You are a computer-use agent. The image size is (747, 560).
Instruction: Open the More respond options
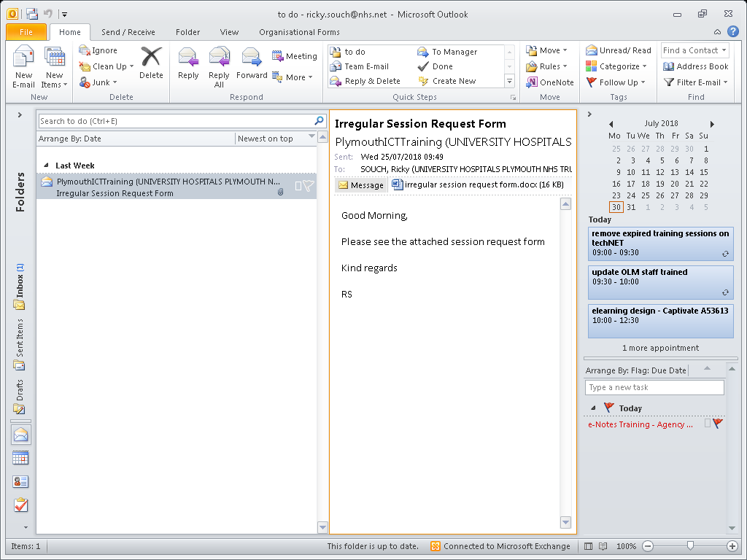coord(293,77)
